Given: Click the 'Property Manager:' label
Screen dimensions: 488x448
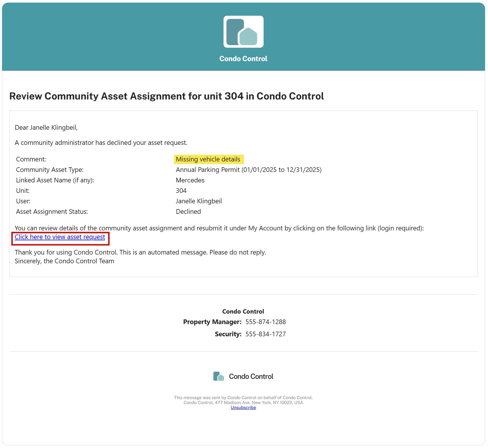Looking at the screenshot, I should (212, 322).
